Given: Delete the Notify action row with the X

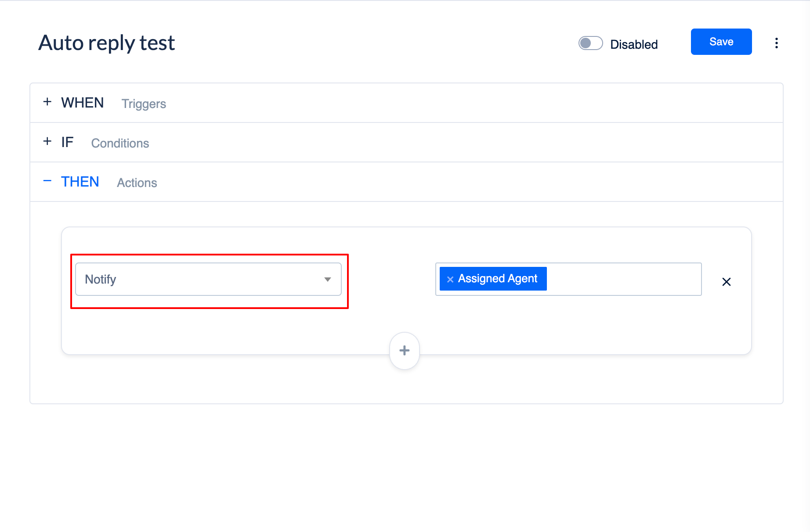Looking at the screenshot, I should point(727,282).
